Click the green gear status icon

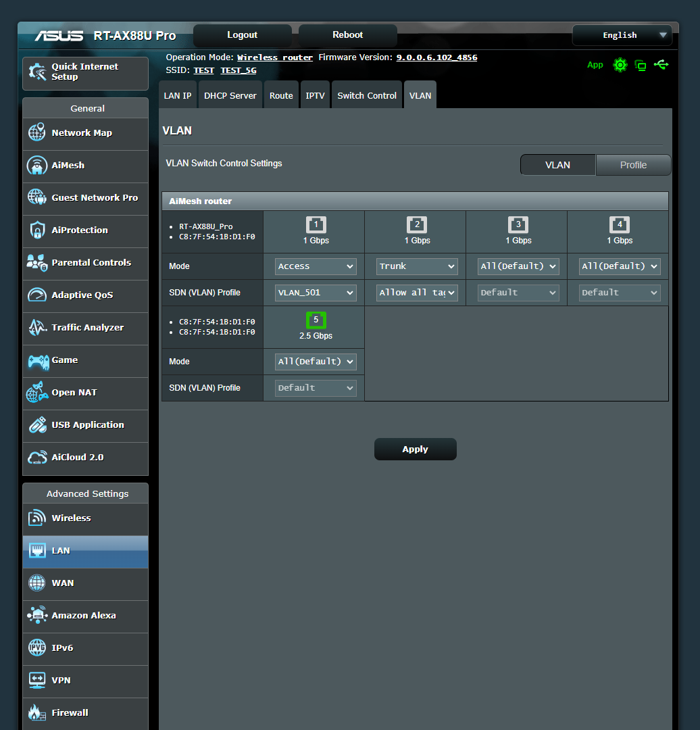(620, 65)
